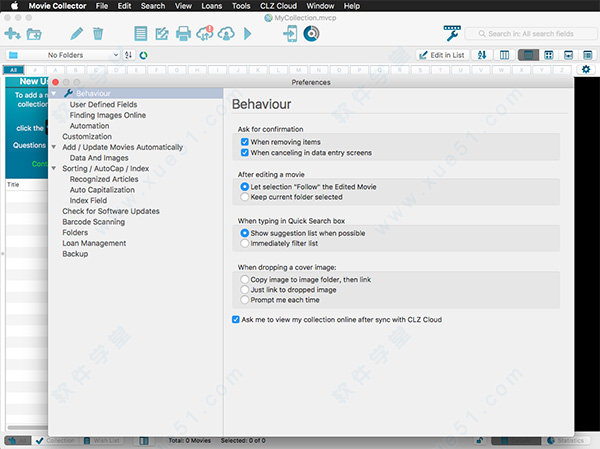Click the Apple menu logo
The width and height of the screenshot is (600, 449).
(x=14, y=6)
